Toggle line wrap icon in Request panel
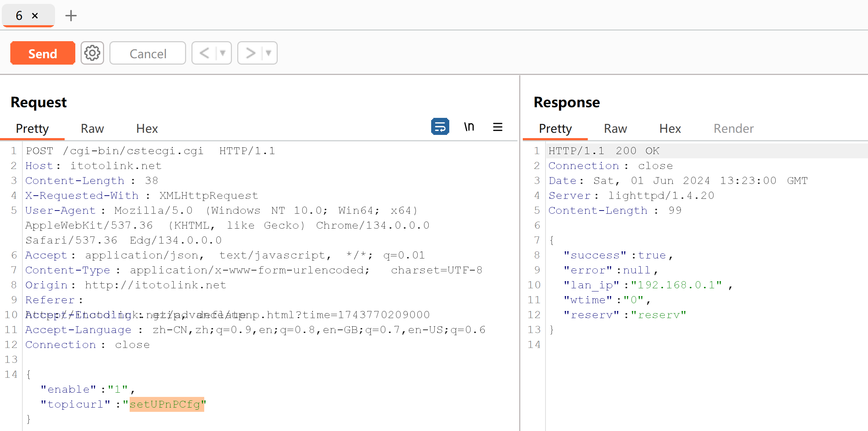 click(440, 127)
